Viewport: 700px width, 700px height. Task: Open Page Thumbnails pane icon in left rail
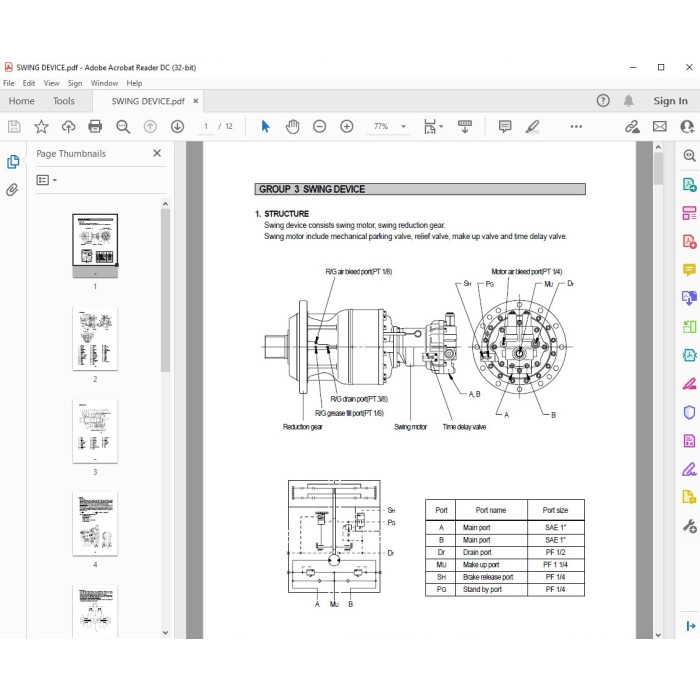point(13,162)
